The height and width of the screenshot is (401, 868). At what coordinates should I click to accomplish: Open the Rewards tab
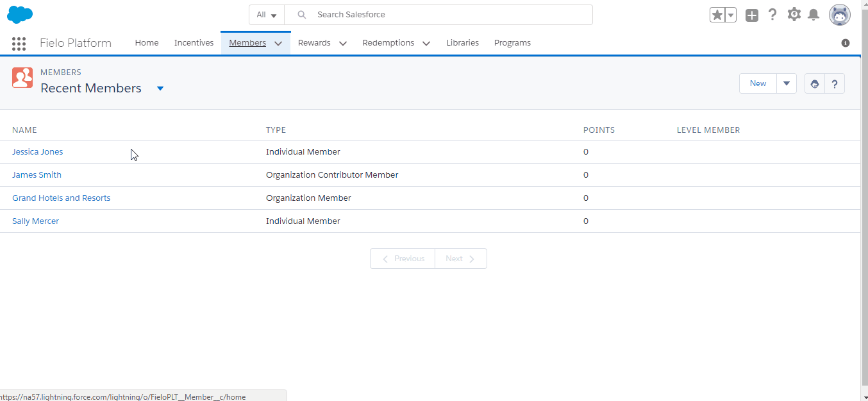314,43
